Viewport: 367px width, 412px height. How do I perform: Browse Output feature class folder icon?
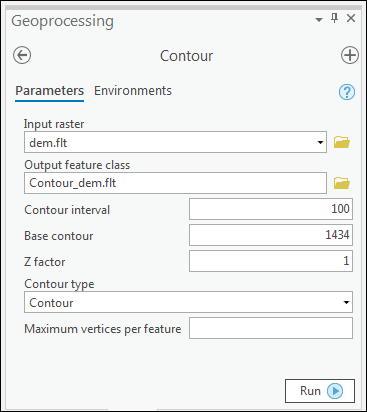click(342, 183)
